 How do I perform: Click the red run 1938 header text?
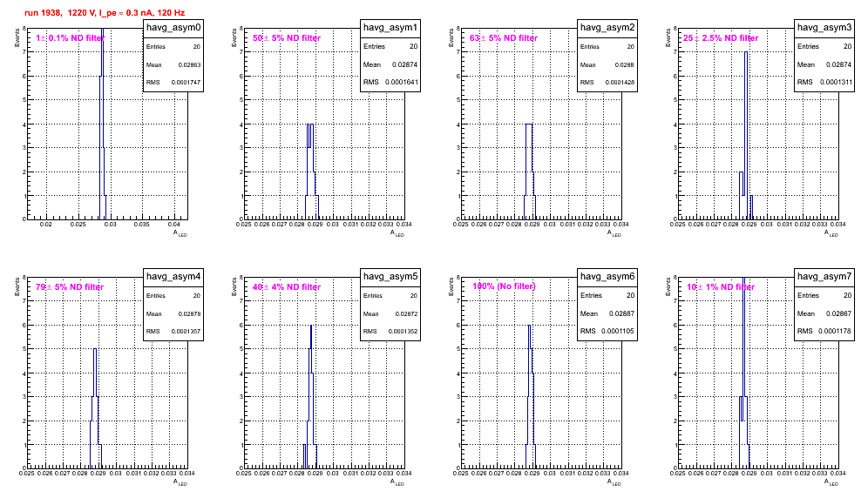pyautogui.click(x=105, y=12)
